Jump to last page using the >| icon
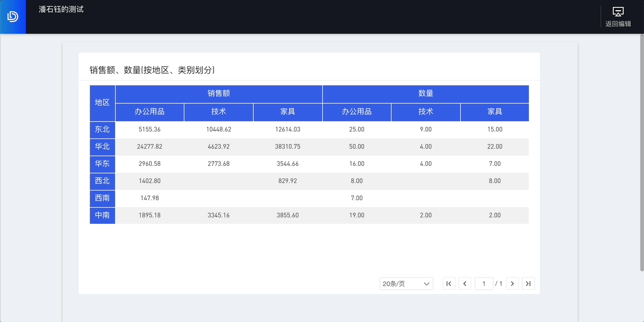644x322 pixels. point(528,283)
